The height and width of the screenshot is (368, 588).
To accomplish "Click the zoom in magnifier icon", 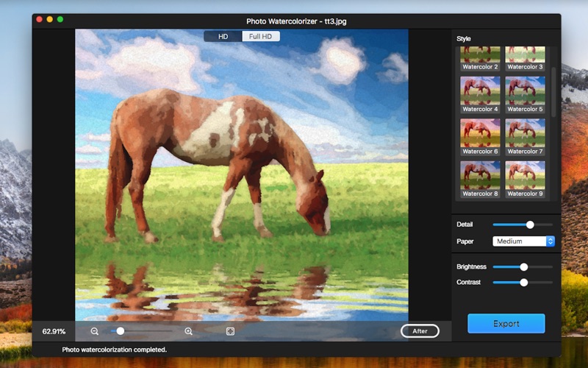I will click(x=189, y=331).
